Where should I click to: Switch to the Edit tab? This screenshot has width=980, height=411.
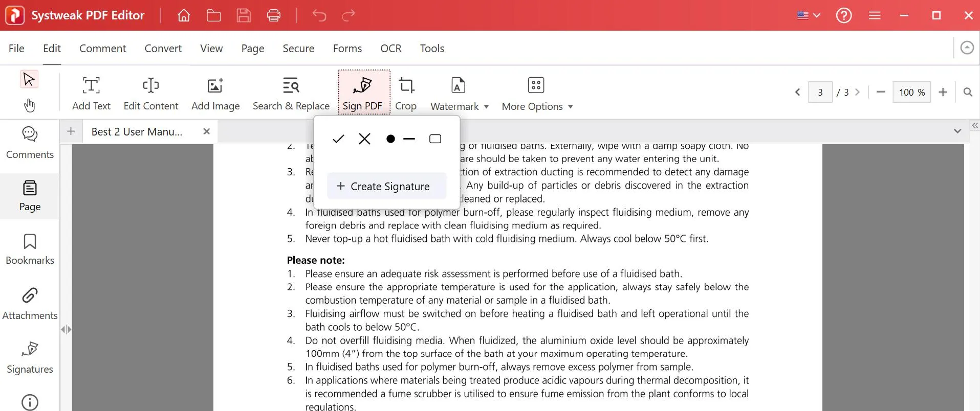click(x=52, y=49)
